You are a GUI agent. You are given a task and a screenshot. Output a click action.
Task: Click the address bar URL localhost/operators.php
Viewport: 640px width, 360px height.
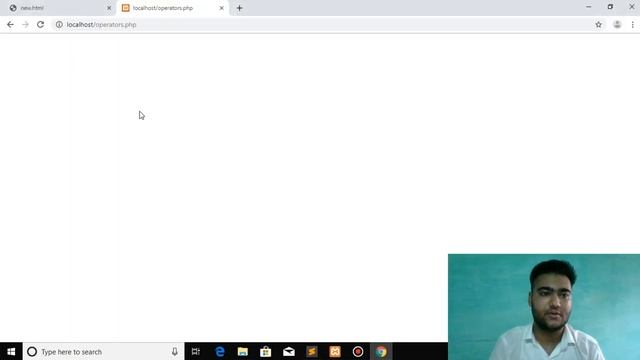pyautogui.click(x=102, y=24)
